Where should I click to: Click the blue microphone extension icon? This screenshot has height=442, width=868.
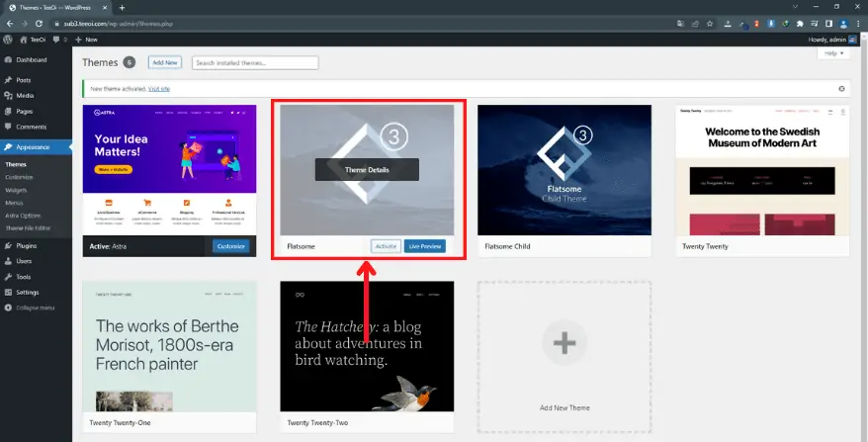click(771, 24)
